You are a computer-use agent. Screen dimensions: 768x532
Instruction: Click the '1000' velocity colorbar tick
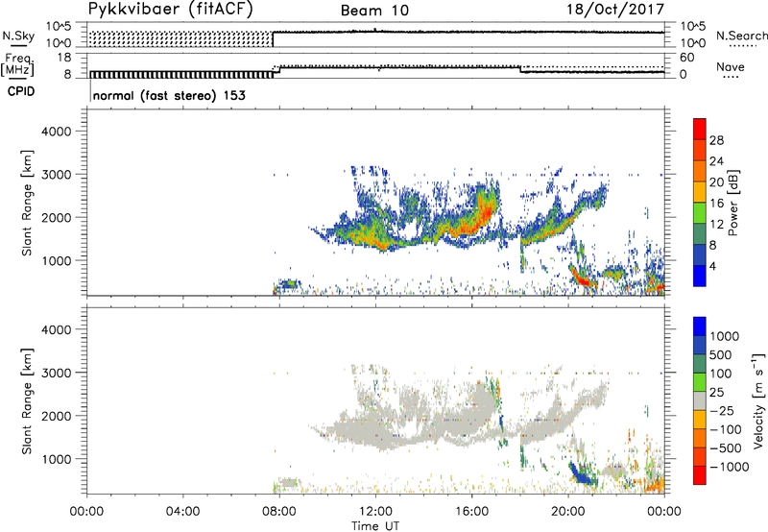[x=725, y=336]
